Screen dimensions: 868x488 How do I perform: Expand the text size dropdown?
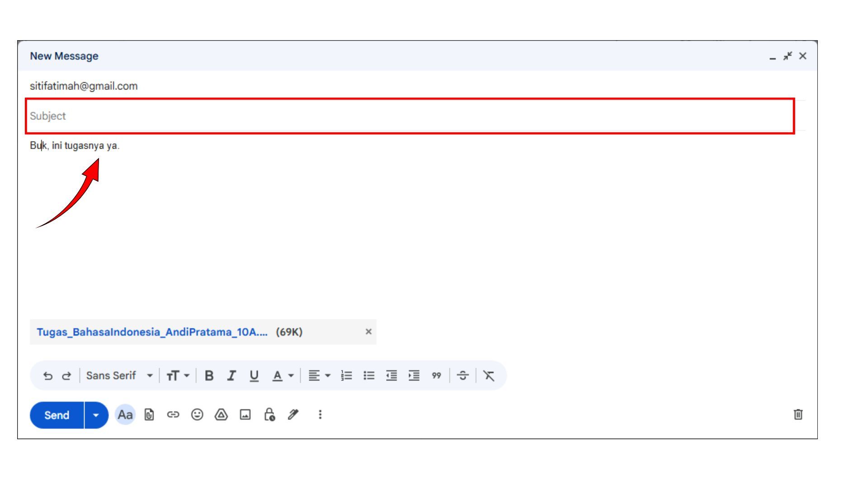tap(178, 376)
